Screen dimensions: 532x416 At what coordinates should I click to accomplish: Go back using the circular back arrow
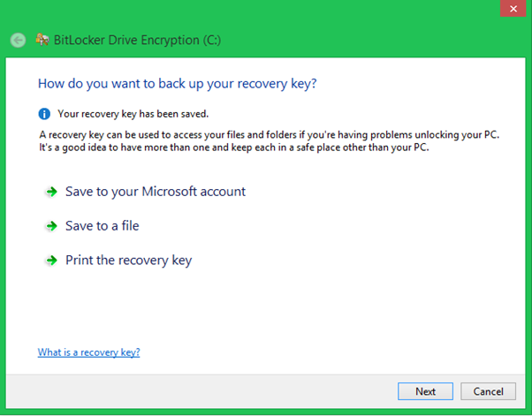(18, 41)
